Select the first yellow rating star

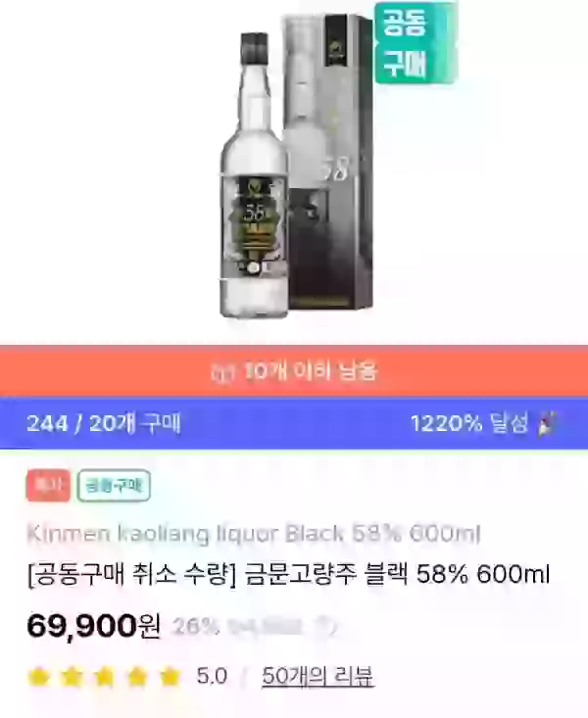(x=39, y=676)
